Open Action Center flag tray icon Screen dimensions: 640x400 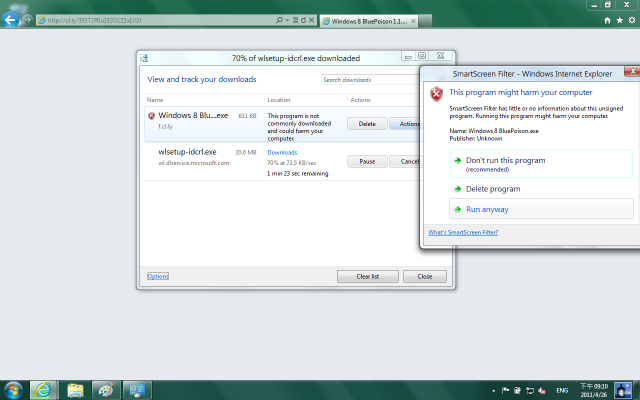tap(505, 391)
